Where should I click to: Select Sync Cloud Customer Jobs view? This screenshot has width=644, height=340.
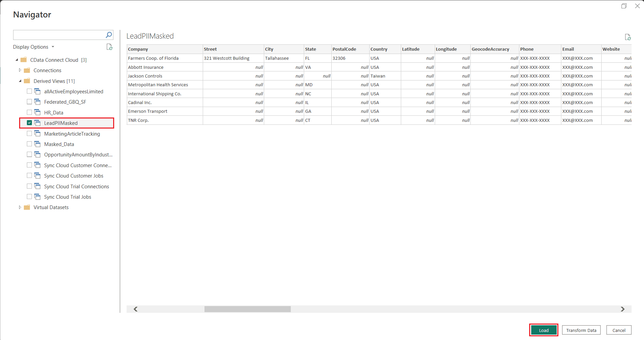(74, 176)
